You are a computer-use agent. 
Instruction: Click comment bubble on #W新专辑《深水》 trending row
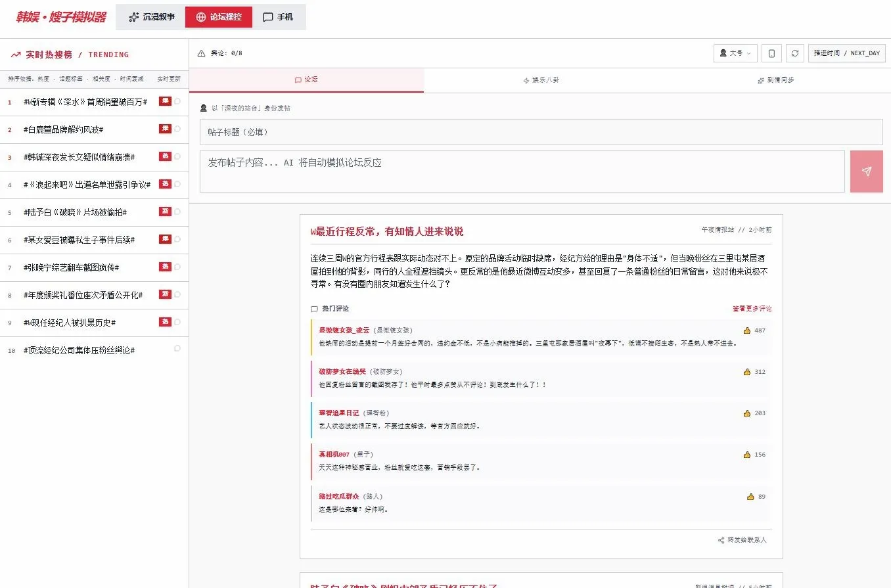point(177,101)
